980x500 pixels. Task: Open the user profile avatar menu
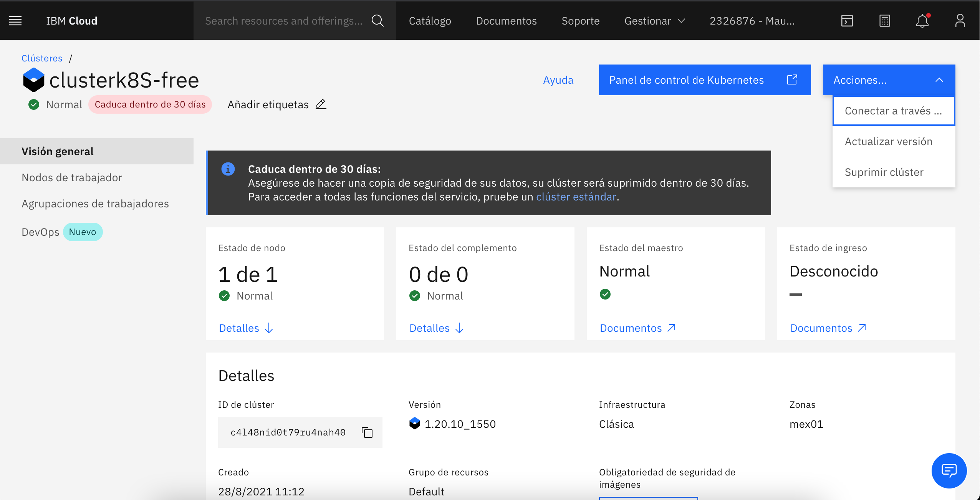960,21
